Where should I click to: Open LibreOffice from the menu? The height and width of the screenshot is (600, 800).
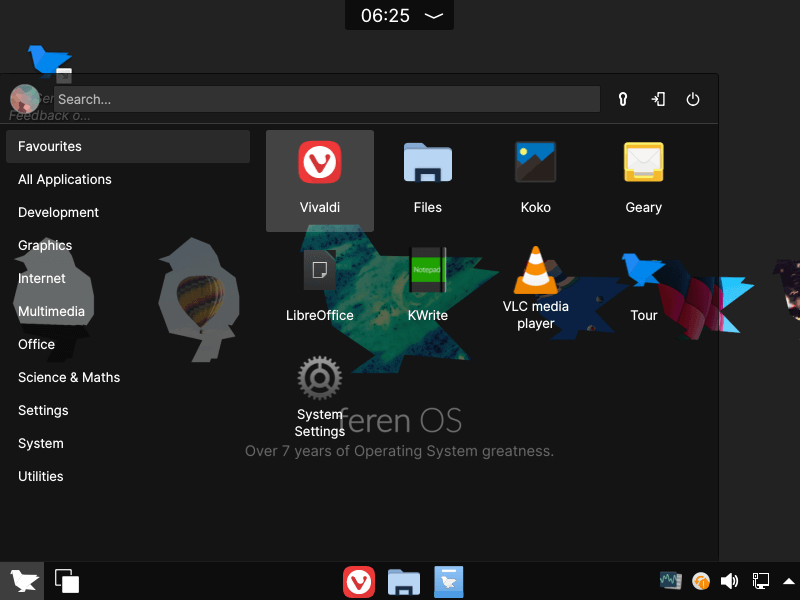point(319,286)
